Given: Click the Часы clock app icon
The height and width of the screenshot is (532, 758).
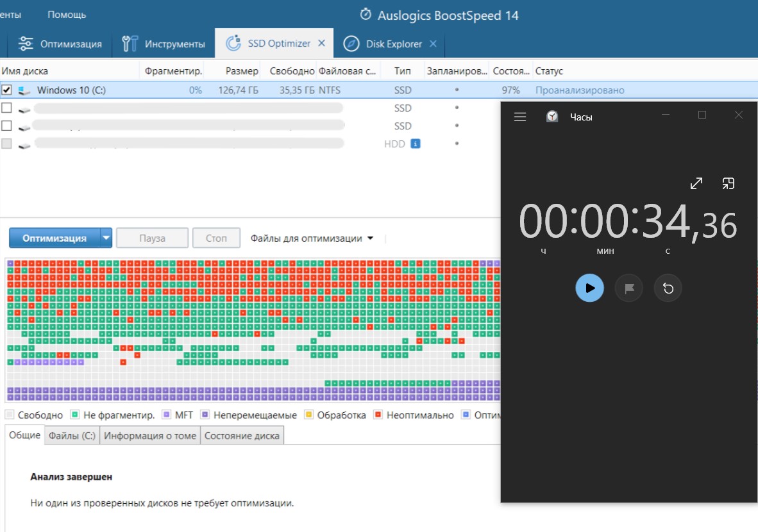Looking at the screenshot, I should point(552,117).
